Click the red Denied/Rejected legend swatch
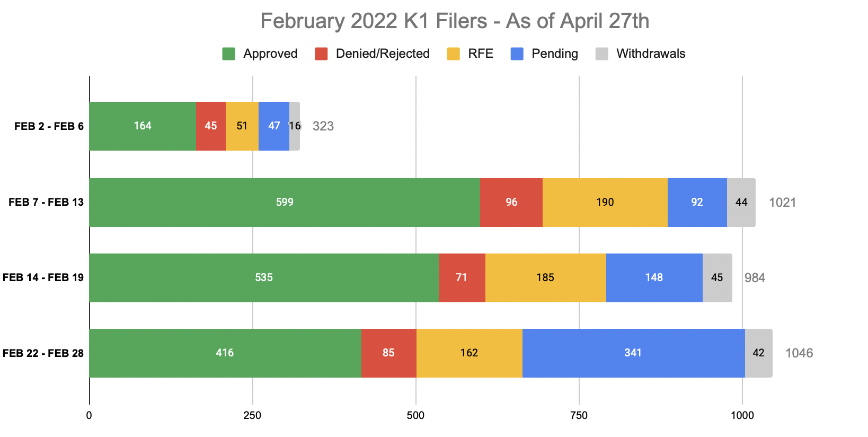The width and height of the screenshot is (868, 437). (321, 54)
